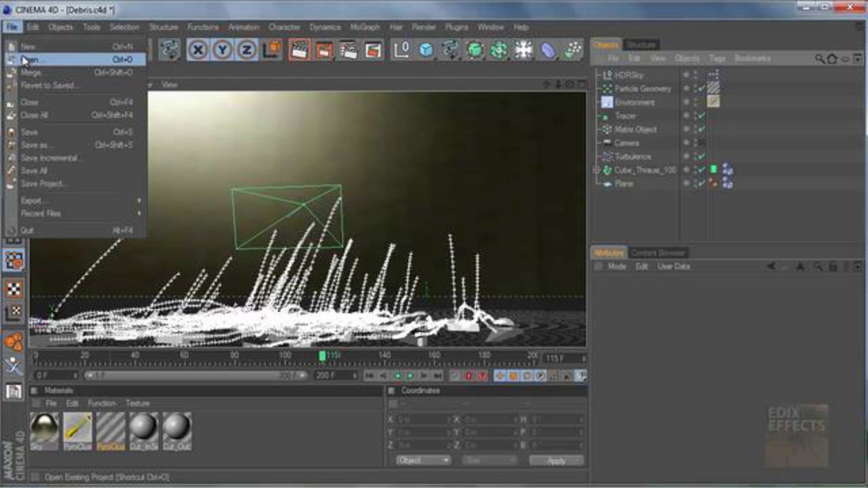Screen dimensions: 868x488
Task: Open the MoGraph menu
Action: (x=365, y=27)
